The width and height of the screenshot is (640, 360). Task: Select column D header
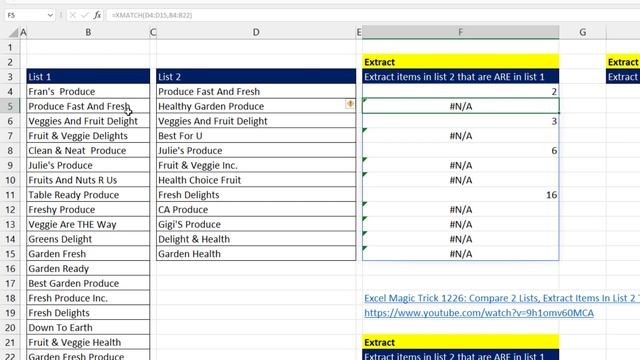tap(256, 32)
